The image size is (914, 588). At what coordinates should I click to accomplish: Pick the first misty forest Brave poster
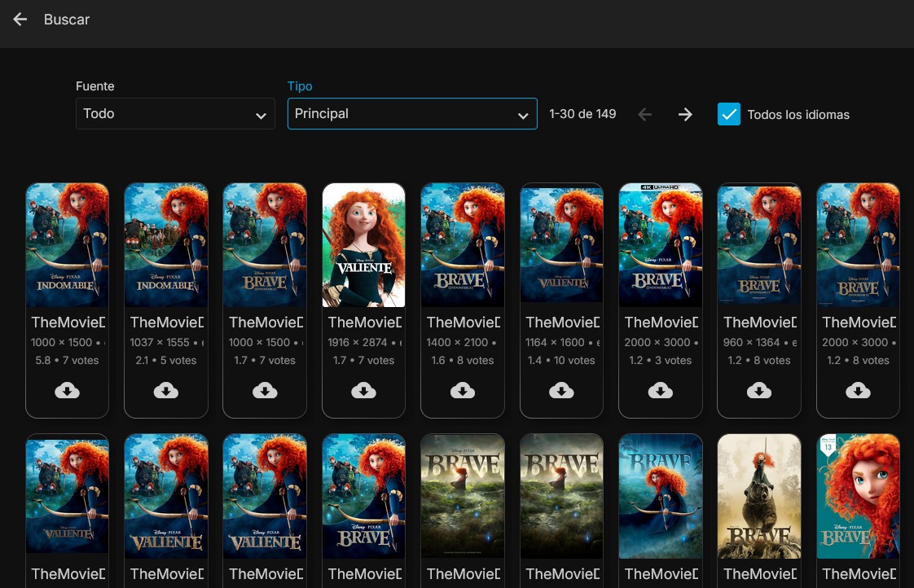pyautogui.click(x=463, y=495)
